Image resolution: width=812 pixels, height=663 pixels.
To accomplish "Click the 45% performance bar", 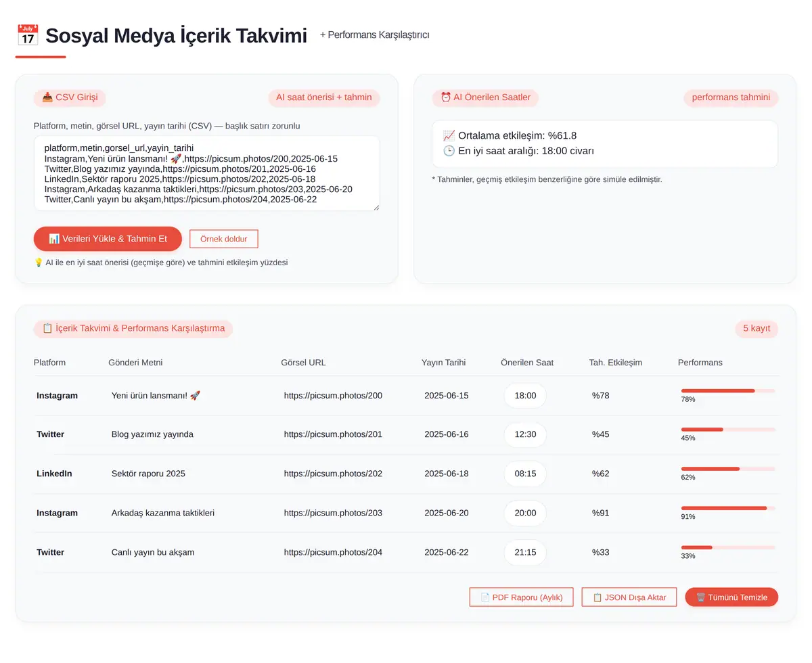I will click(728, 430).
